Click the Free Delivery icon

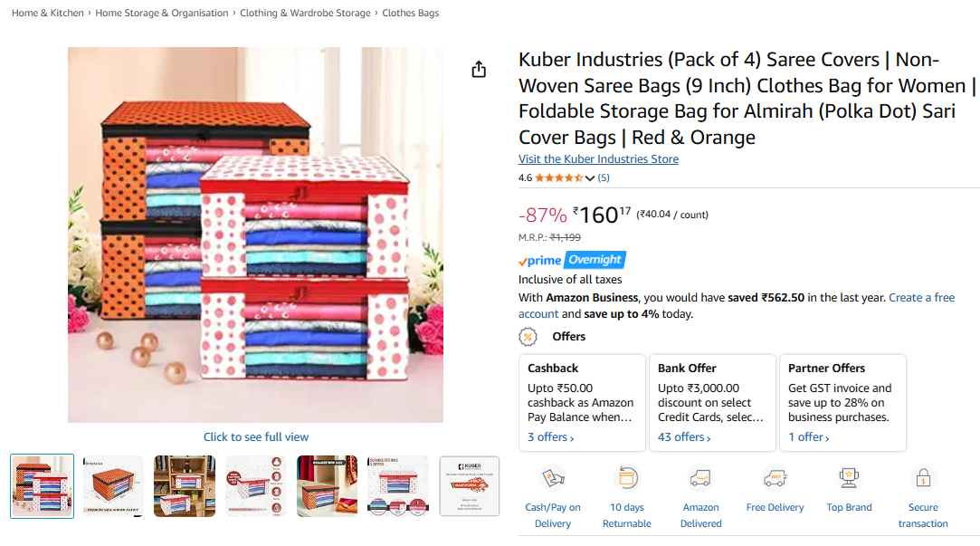coord(775,478)
